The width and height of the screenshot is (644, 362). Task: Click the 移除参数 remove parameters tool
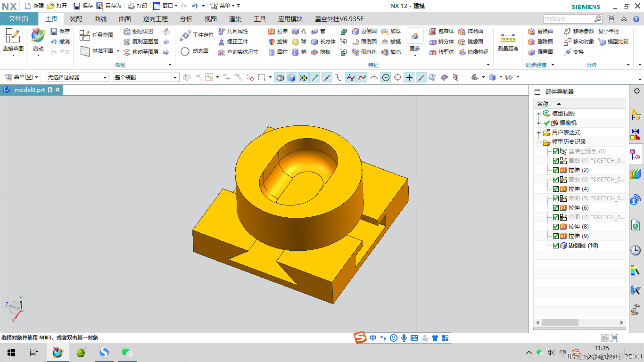(579, 31)
